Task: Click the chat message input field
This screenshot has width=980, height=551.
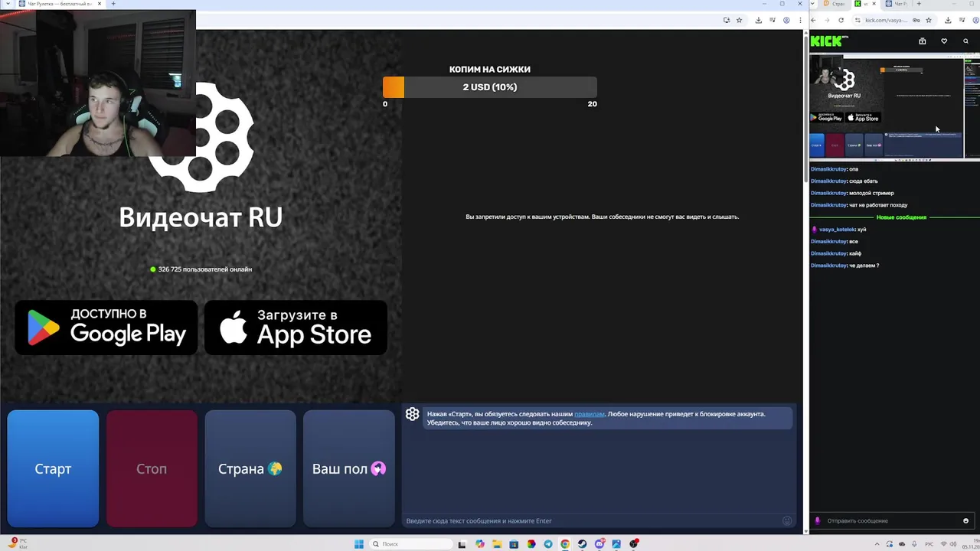Action: (x=591, y=520)
